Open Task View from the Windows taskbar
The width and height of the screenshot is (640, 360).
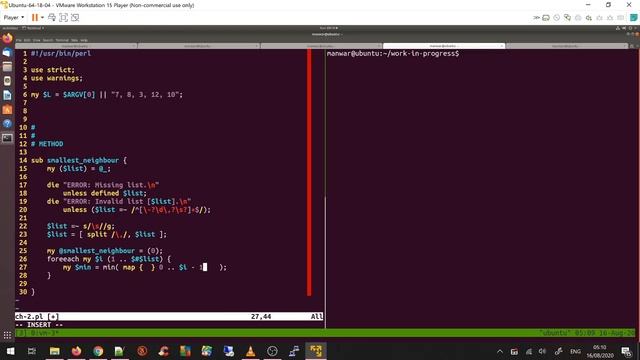tap(32, 351)
